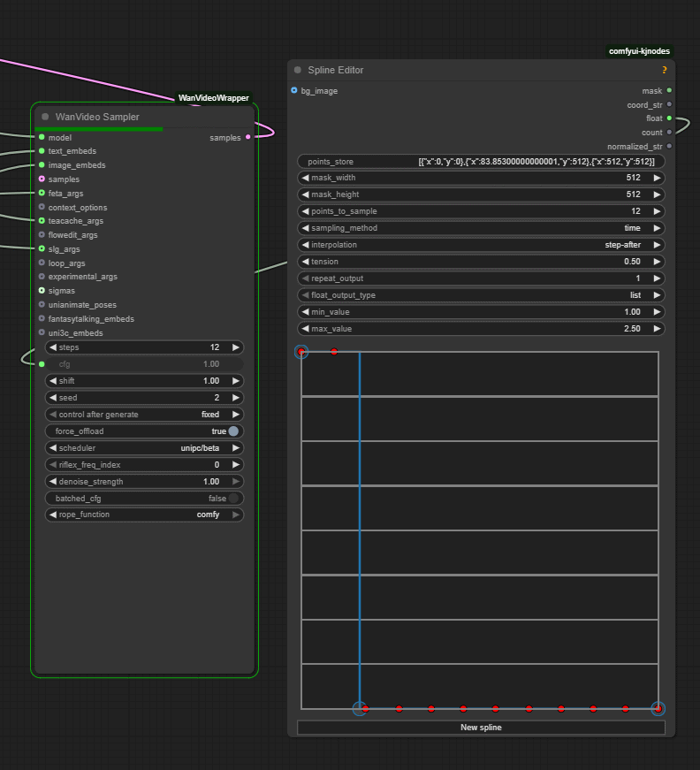
Task: Increase mask_height with the right arrow
Action: pos(657,194)
